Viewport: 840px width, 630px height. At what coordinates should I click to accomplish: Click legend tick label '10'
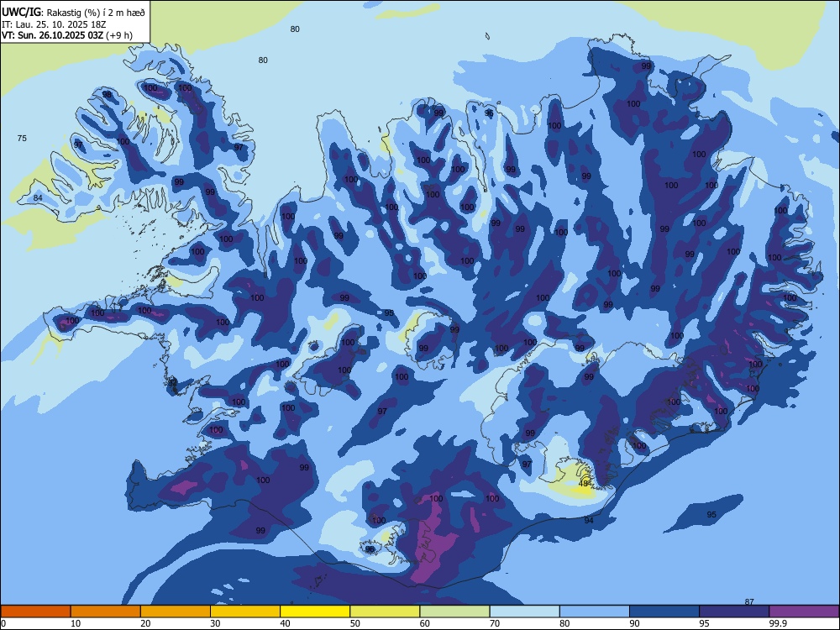[76, 623]
